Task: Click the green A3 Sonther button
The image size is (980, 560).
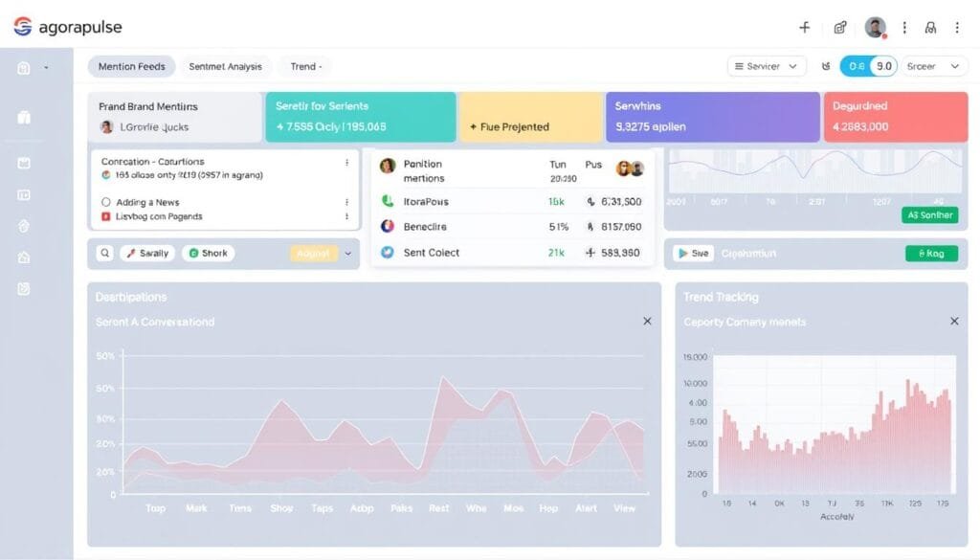Action: pos(929,215)
